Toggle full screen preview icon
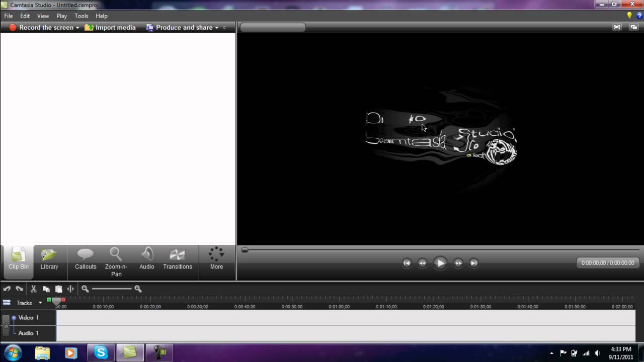The width and height of the screenshot is (644, 362). [x=617, y=27]
